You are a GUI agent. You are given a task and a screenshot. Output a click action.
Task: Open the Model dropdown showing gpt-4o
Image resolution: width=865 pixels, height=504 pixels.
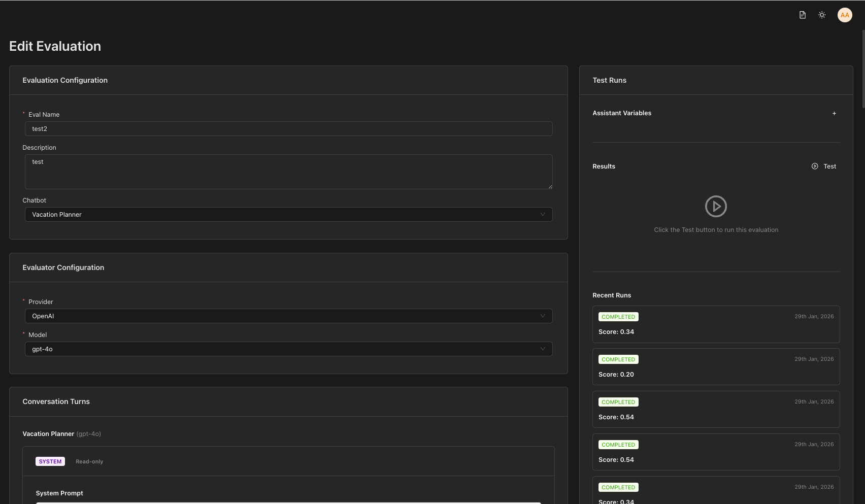[288, 349]
